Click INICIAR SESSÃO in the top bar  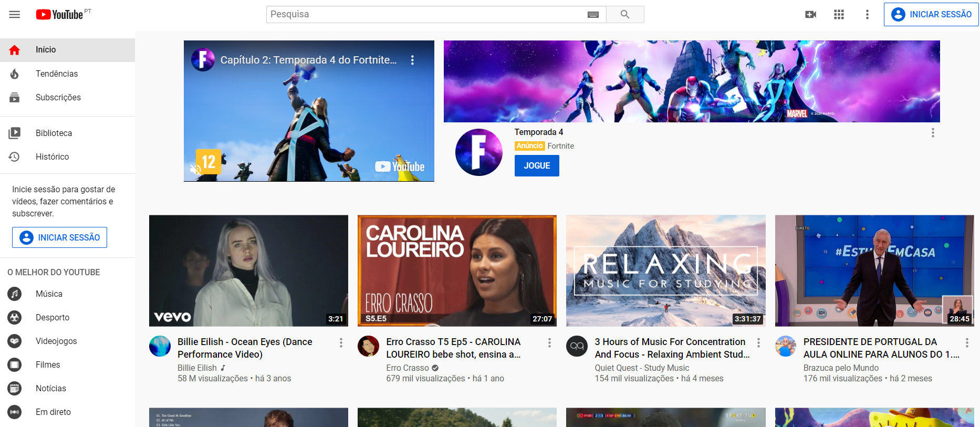(x=931, y=14)
